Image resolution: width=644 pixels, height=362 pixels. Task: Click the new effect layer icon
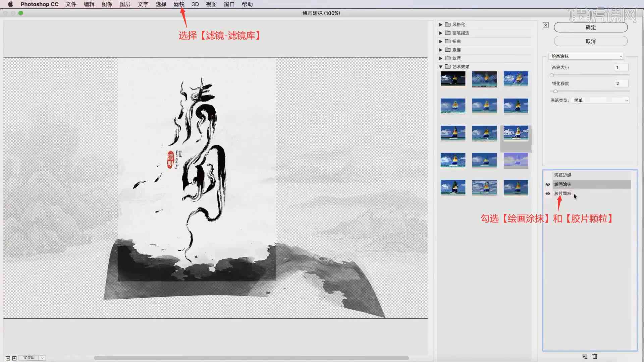(585, 356)
